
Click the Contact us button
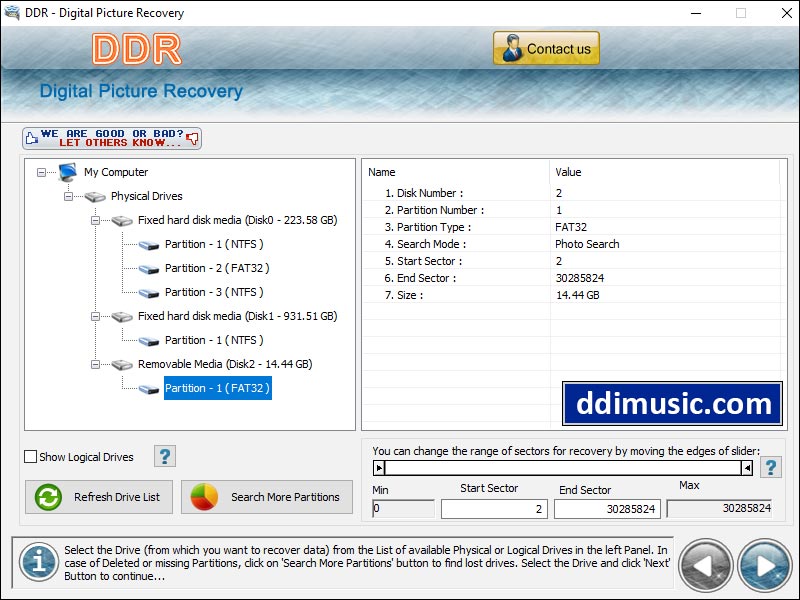546,47
